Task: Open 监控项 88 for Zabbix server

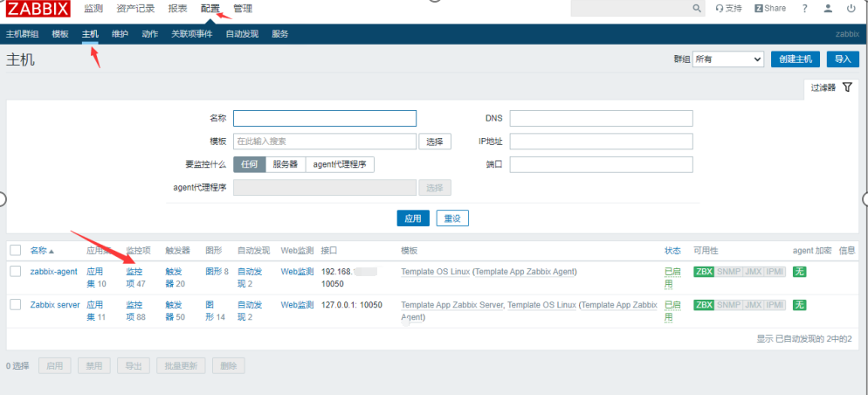Action: point(135,311)
